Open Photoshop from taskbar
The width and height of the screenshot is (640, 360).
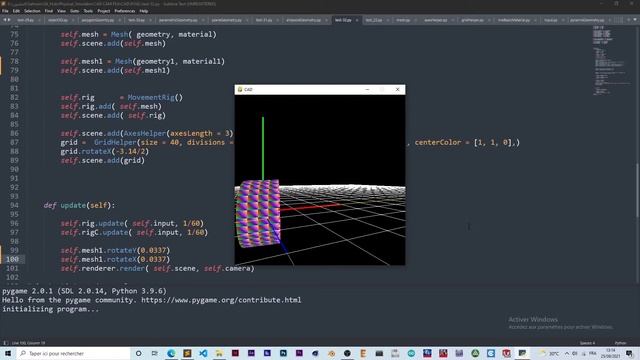click(x=283, y=353)
